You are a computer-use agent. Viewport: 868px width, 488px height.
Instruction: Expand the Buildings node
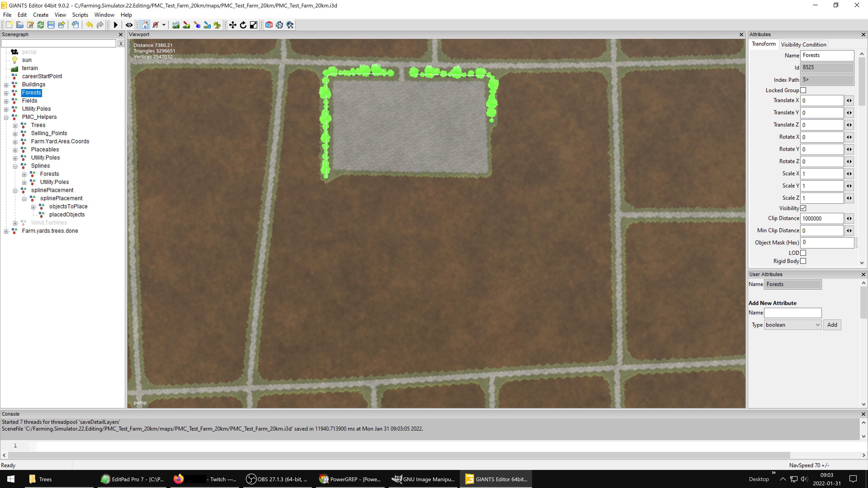pyautogui.click(x=6, y=85)
